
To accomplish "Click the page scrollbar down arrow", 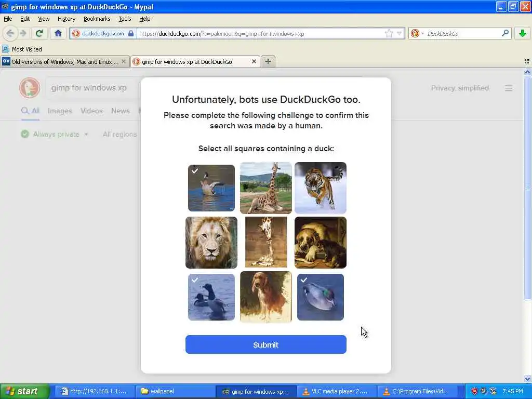I will pos(527,379).
